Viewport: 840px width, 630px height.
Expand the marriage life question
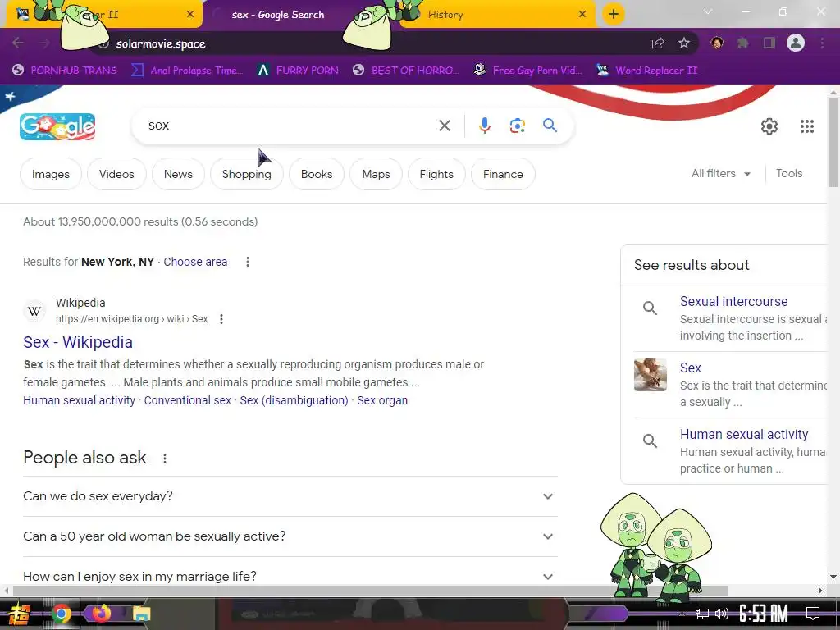coord(290,576)
